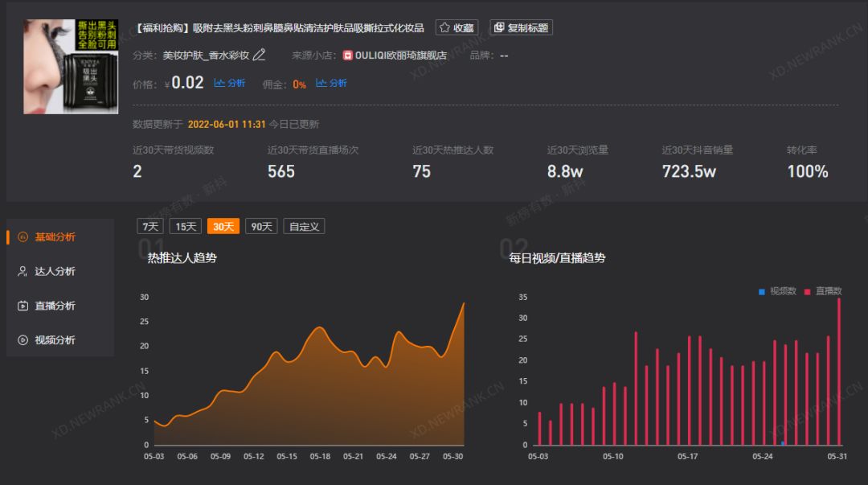Image resolution: width=868 pixels, height=485 pixels.
Task: Switch to 基础分析 tab in sidebar
Action: pos(55,237)
